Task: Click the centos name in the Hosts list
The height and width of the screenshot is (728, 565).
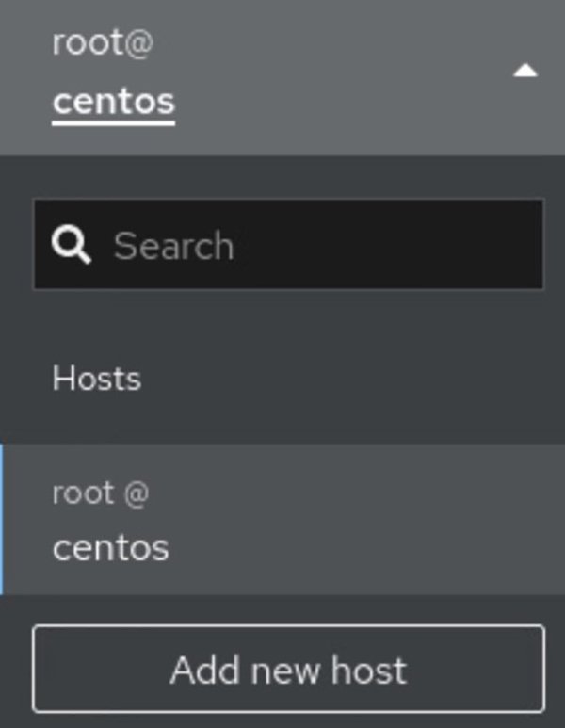Action: [x=110, y=547]
